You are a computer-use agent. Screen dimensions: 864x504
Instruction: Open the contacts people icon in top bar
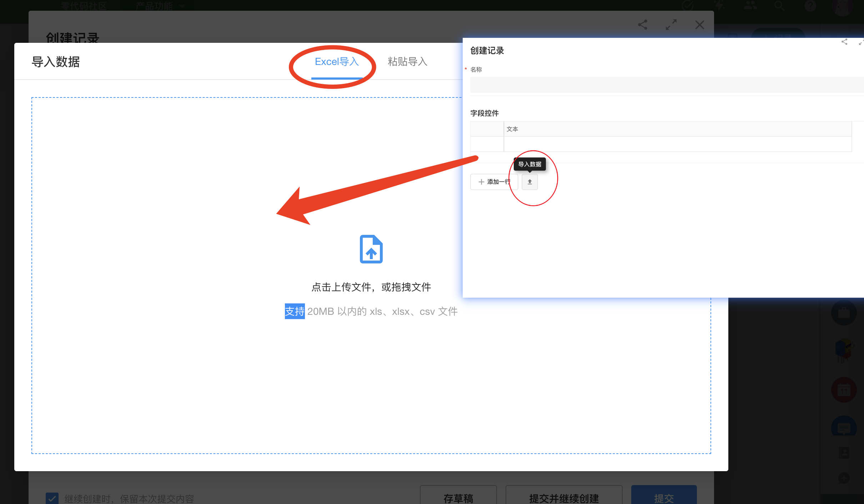[x=750, y=6]
